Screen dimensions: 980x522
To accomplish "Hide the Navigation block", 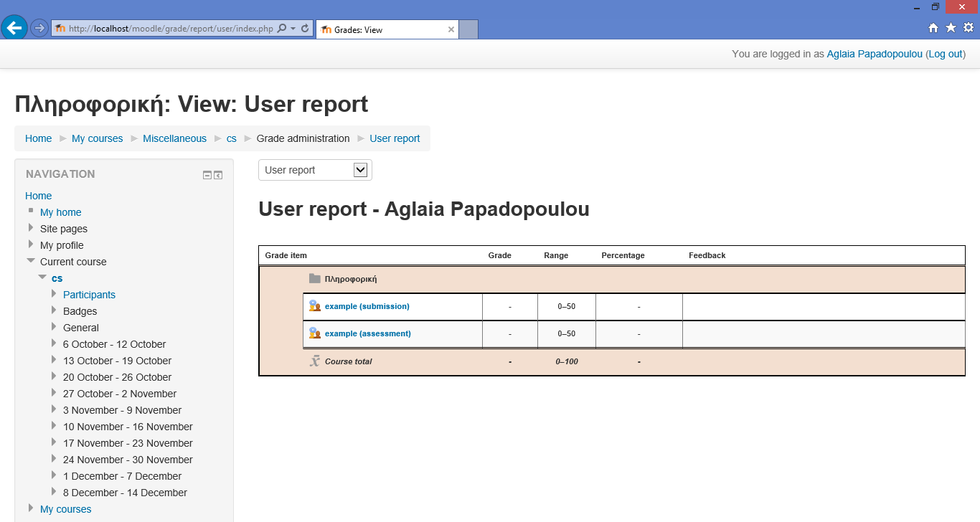I will 207,174.
